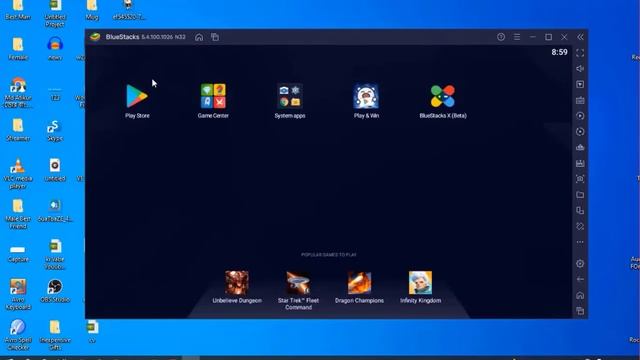
Task: Click the install APK icon in sidebar
Action: click(x=580, y=147)
